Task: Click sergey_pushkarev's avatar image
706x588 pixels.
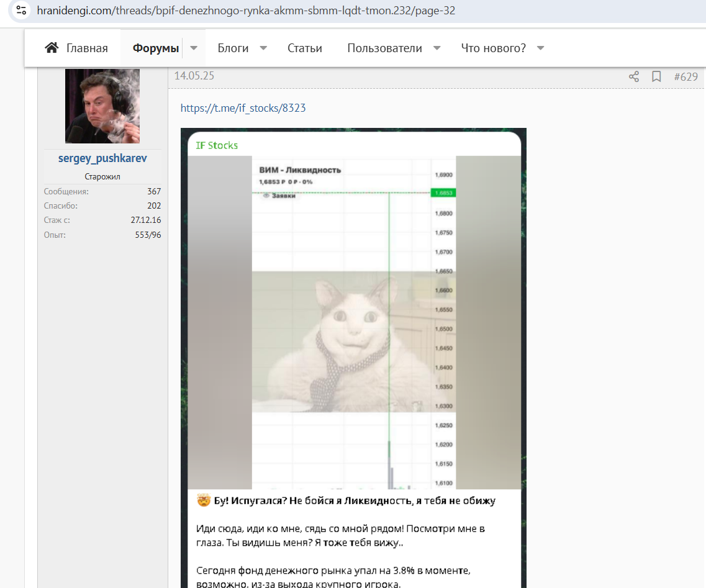Action: (102, 106)
